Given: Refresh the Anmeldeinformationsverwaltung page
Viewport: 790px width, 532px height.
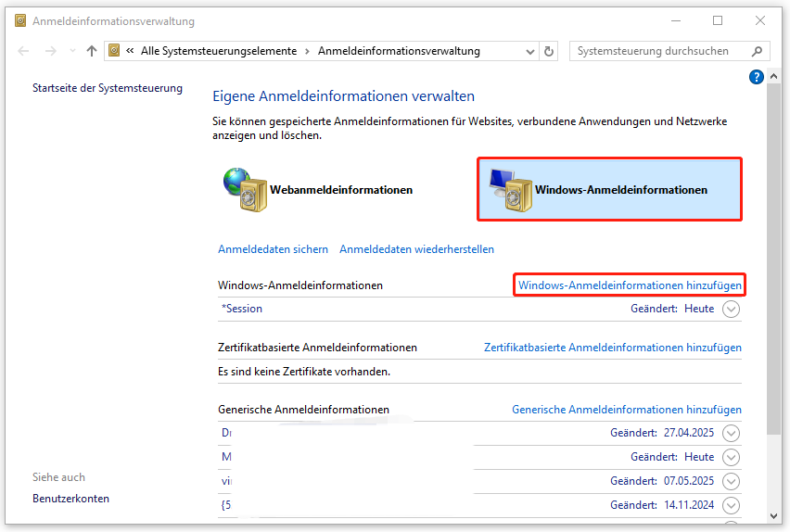Looking at the screenshot, I should click(549, 51).
